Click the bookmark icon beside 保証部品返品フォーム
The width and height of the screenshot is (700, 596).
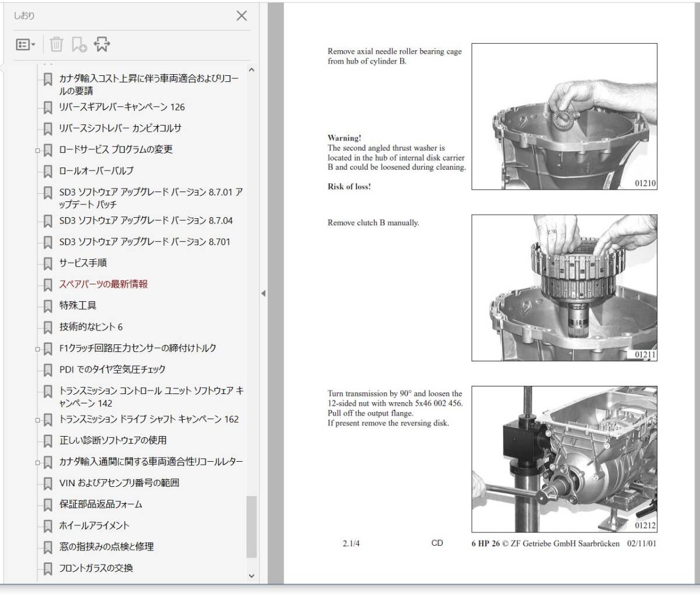click(48, 504)
